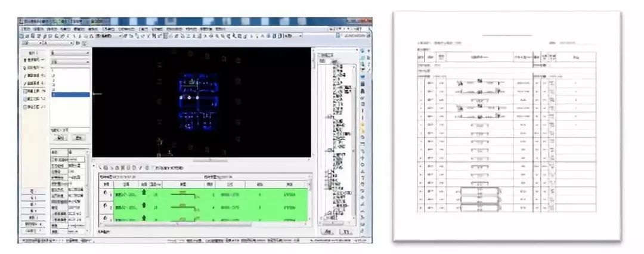Click the leading icon of green table row 2
The height and width of the screenshot is (254, 644).
click(106, 206)
